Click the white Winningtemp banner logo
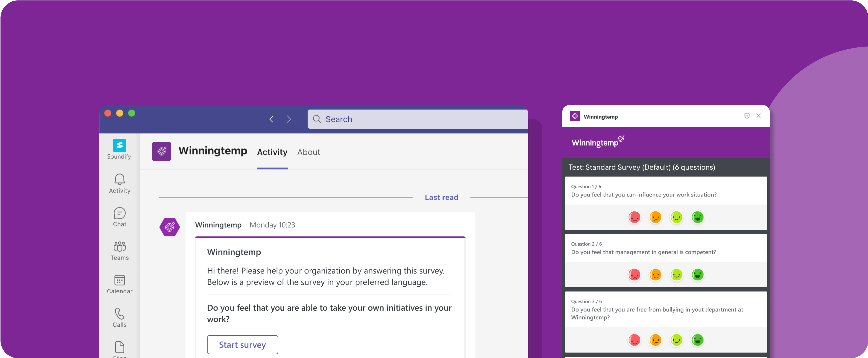This screenshot has height=358, width=868. [x=598, y=141]
